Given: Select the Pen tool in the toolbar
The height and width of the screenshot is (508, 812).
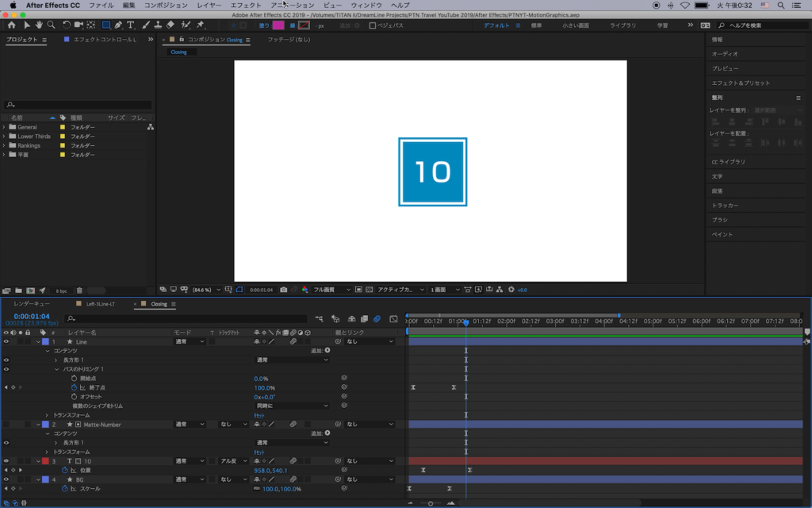Looking at the screenshot, I should (118, 25).
